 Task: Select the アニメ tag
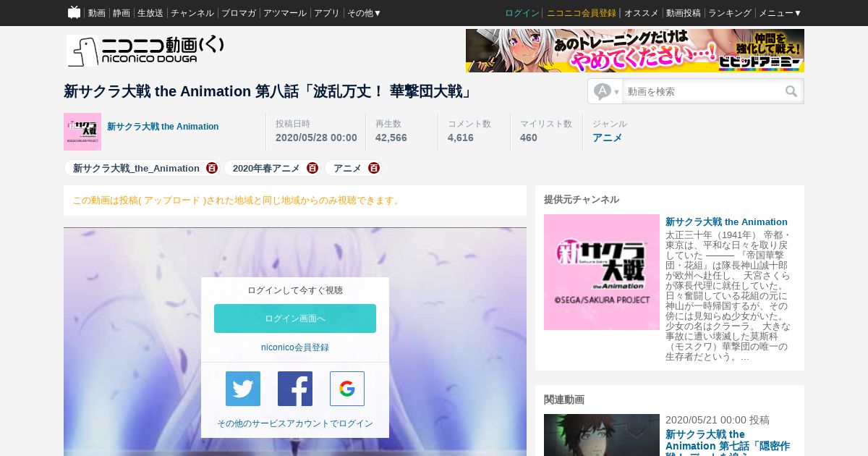[x=347, y=168]
